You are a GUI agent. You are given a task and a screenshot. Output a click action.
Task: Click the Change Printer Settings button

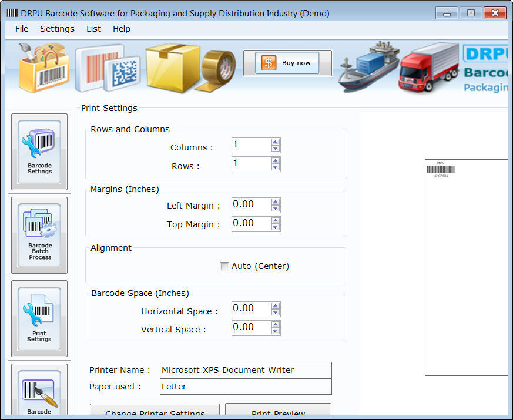pyautogui.click(x=155, y=410)
